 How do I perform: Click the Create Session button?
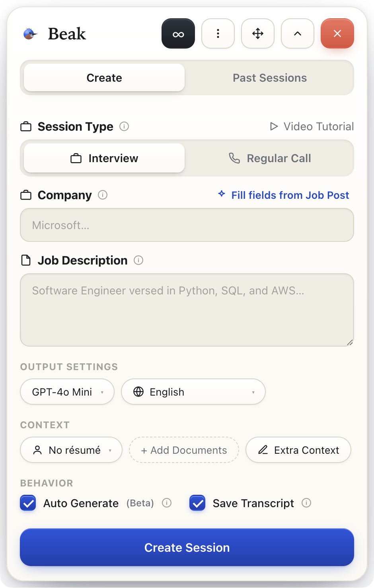187,547
